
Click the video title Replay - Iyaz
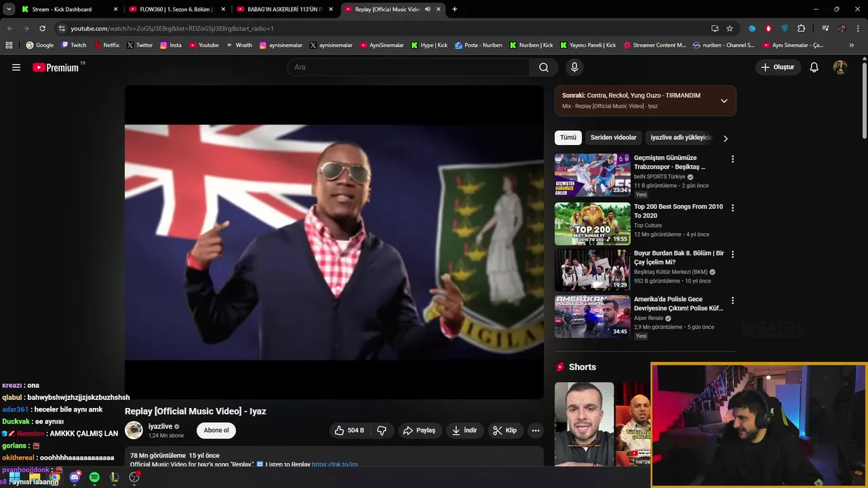tap(195, 411)
